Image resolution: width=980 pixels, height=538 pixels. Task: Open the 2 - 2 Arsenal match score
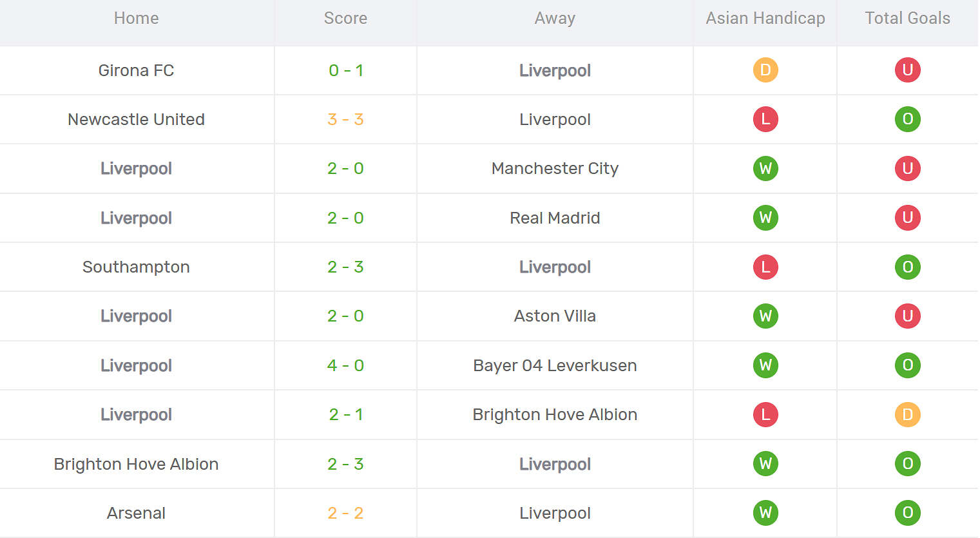coord(345,513)
